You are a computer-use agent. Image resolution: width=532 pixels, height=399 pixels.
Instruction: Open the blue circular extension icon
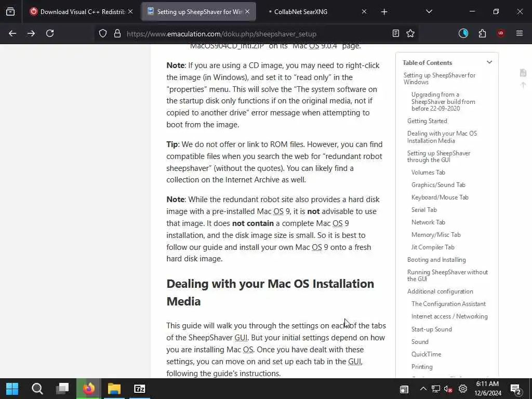tap(463, 33)
